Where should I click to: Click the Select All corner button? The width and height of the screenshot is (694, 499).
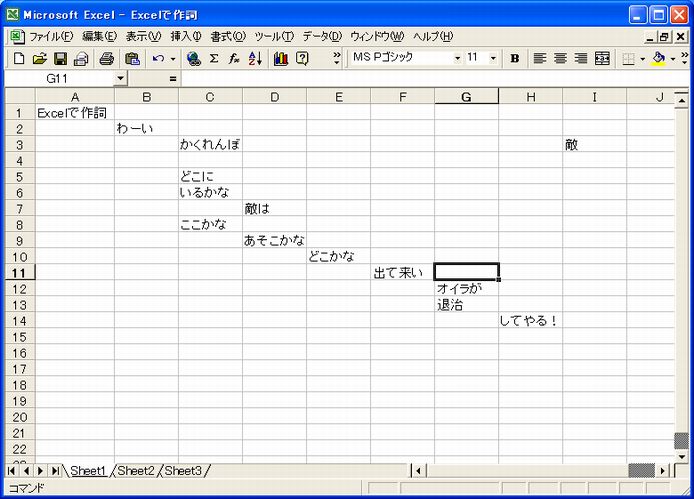pos(20,97)
